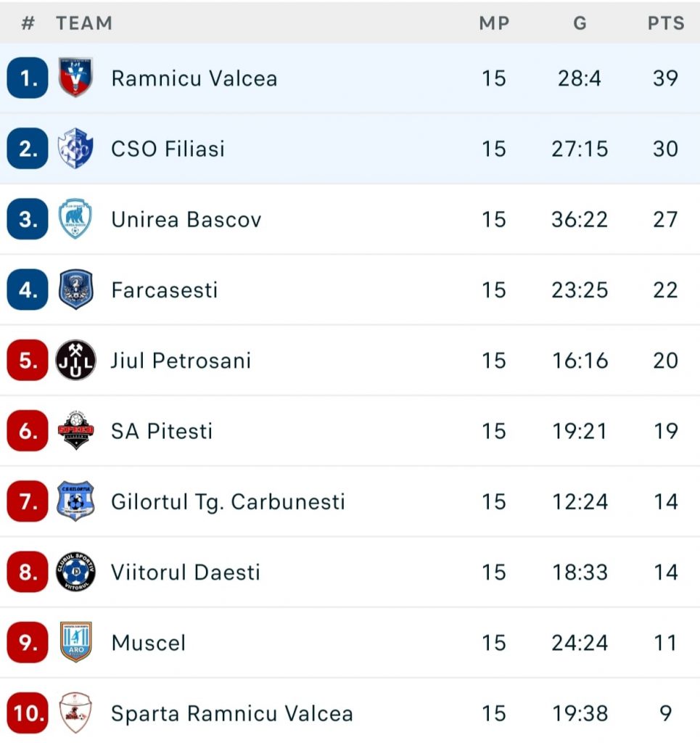Tap the Muscel ARO shield logo

coord(75,643)
